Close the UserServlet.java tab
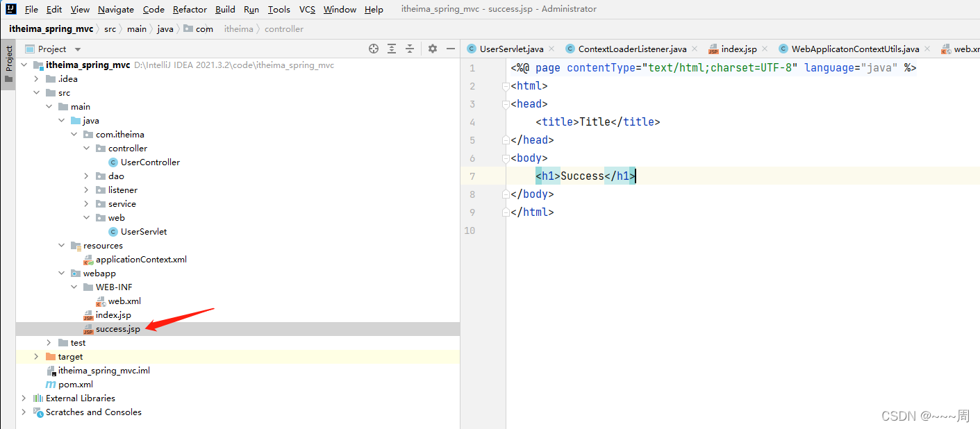The image size is (980, 429). [551, 49]
